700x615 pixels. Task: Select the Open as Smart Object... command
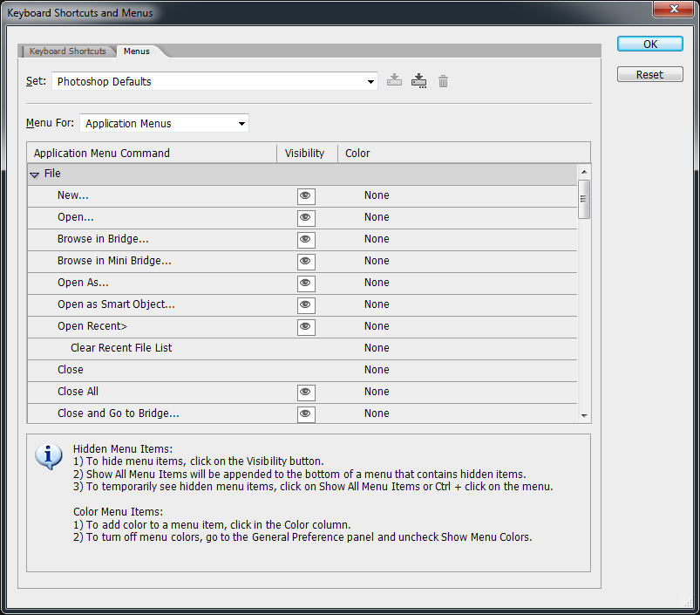[x=302, y=305]
